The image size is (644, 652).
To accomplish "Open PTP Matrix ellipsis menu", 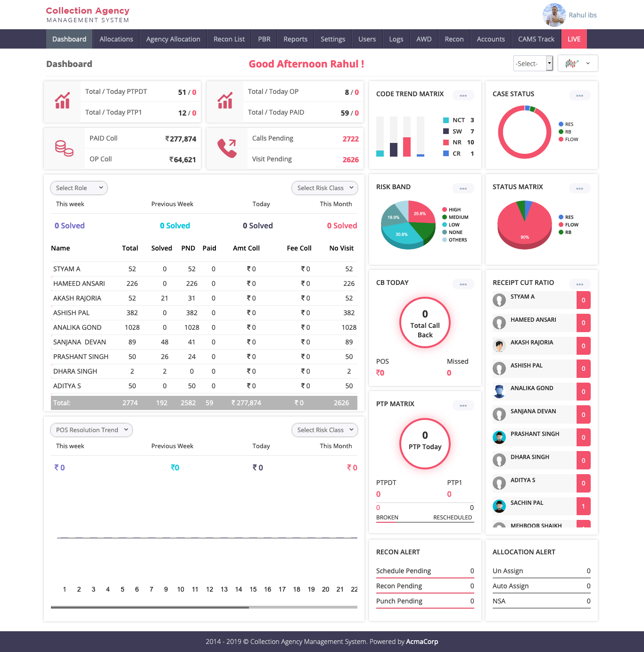I will [x=463, y=406].
